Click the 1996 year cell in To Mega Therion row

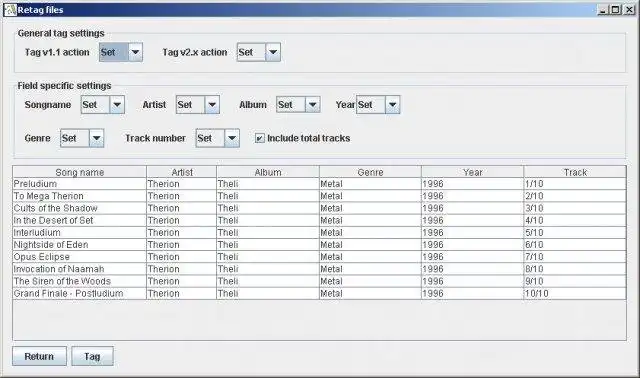pos(473,196)
